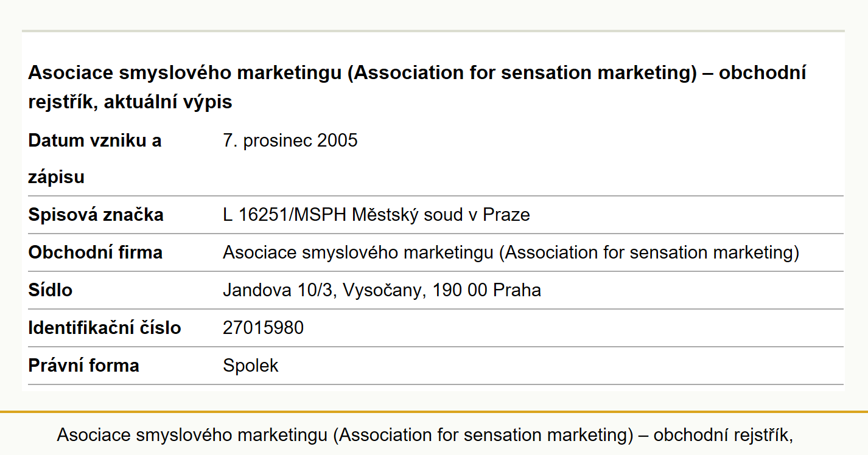This screenshot has height=455, width=868.
Task: Click the "Obchodní firma" label
Action: click(x=95, y=252)
